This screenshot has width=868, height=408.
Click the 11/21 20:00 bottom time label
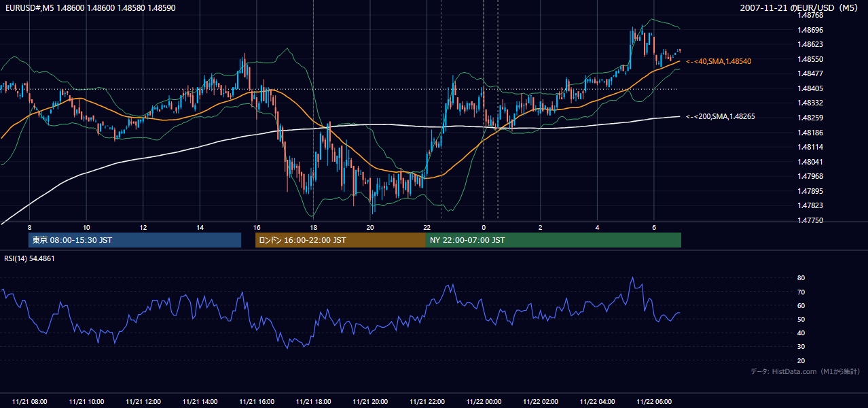tap(370, 402)
